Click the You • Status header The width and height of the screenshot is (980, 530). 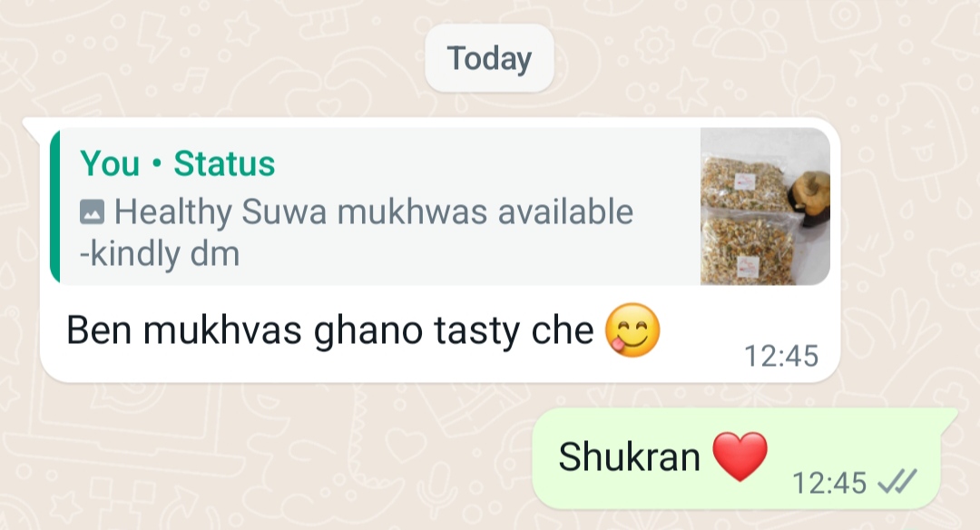pyautogui.click(x=178, y=163)
